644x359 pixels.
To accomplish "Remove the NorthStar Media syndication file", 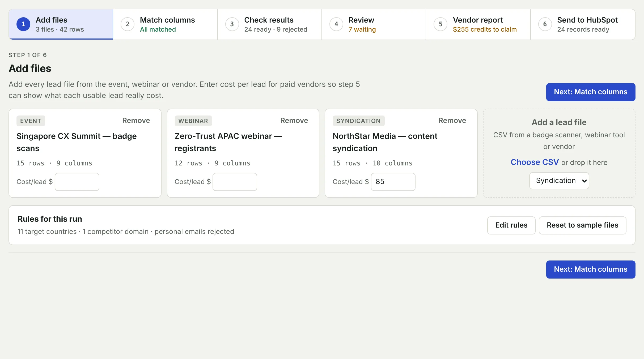I will [x=452, y=121].
